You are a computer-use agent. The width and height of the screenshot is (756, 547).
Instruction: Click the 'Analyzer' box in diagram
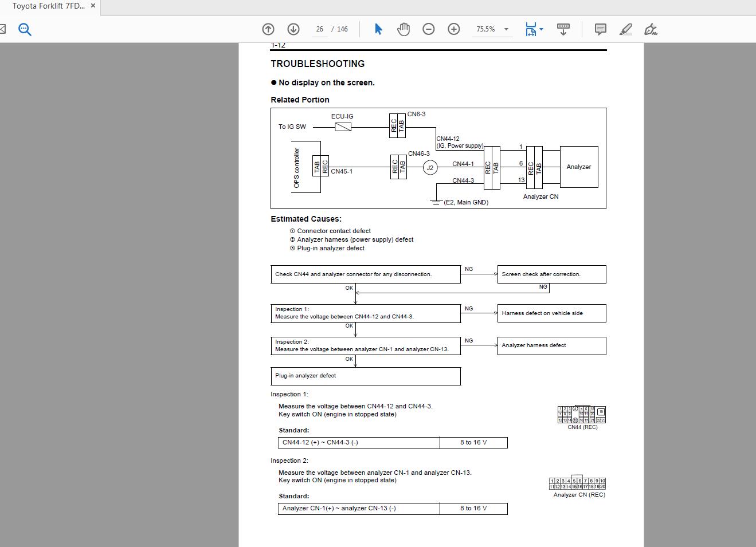click(578, 167)
